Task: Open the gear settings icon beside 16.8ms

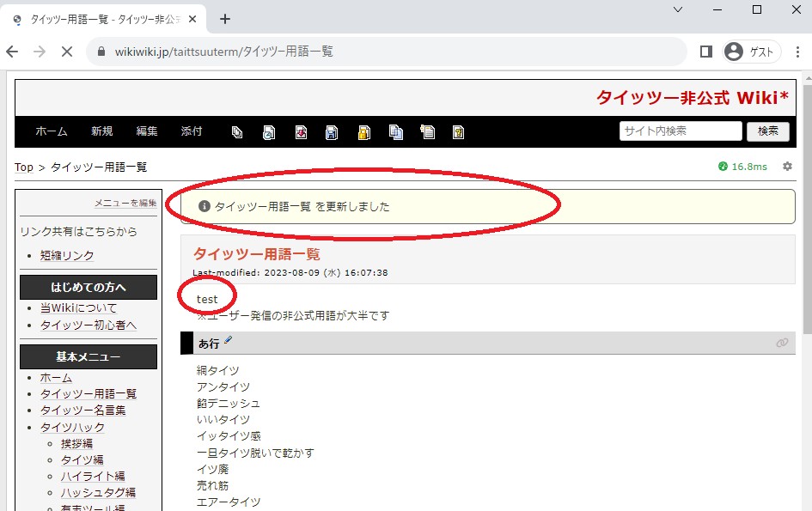Action: (x=787, y=167)
